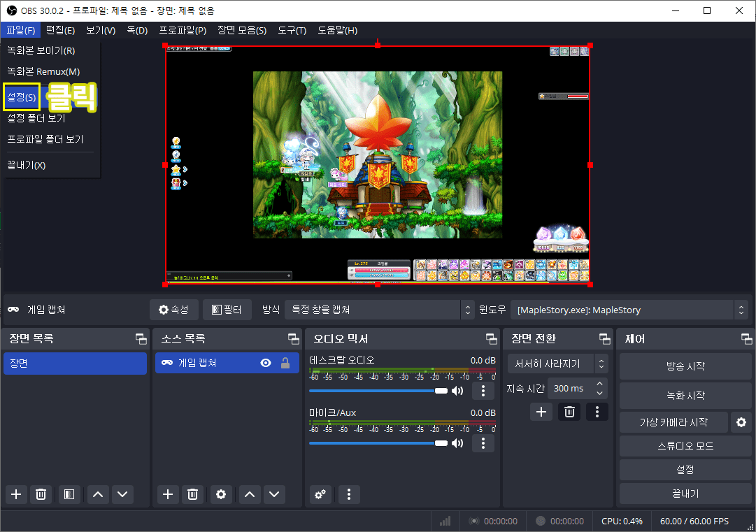756x532 pixels.
Task: Remove selected source with trash icon
Action: pos(193,494)
